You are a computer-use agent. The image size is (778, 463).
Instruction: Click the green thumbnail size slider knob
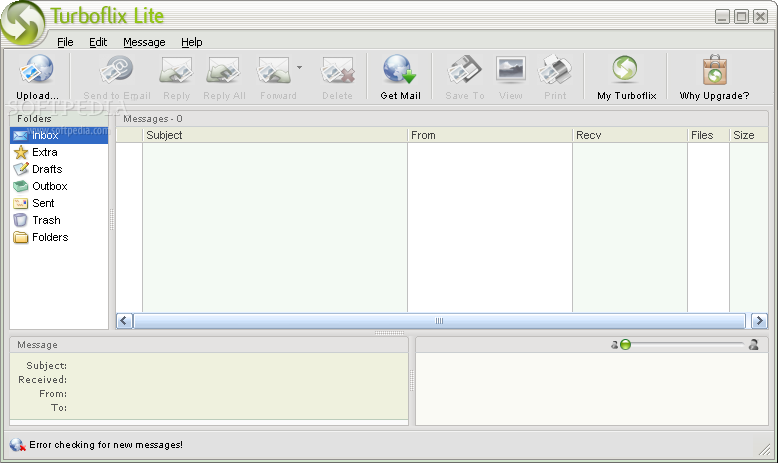coord(625,344)
